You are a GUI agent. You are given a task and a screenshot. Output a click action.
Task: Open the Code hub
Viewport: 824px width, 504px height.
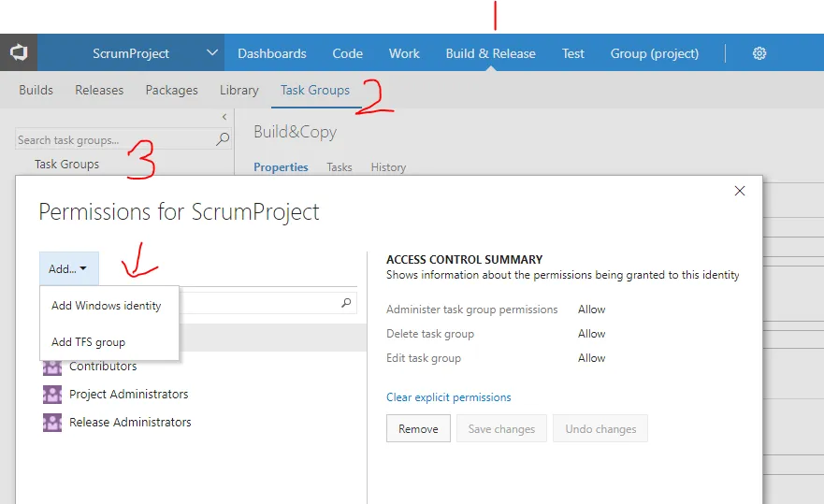(x=347, y=53)
